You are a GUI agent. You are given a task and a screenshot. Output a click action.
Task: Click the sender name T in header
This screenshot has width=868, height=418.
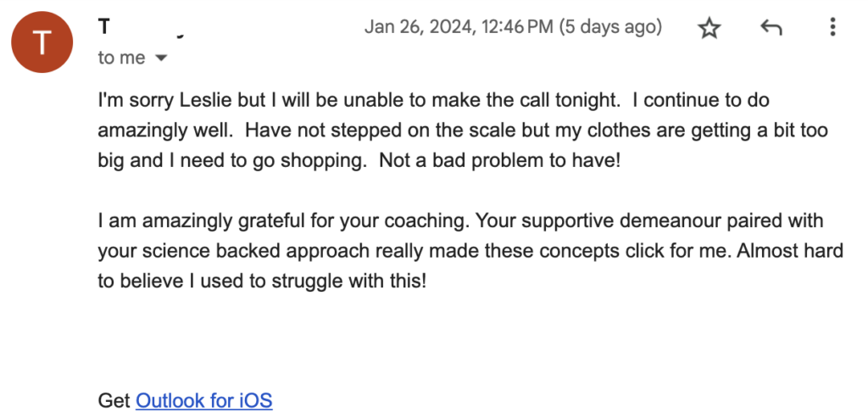click(104, 26)
